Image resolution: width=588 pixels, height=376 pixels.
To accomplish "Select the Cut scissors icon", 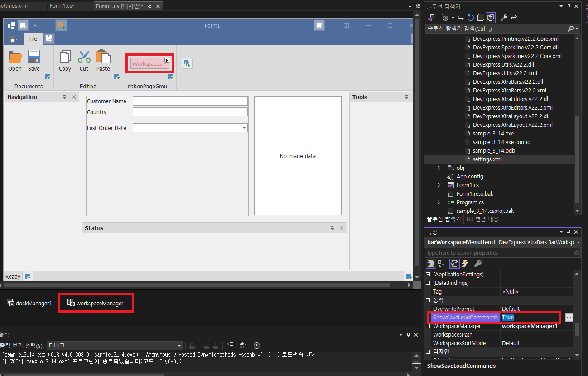I will pyautogui.click(x=84, y=56).
